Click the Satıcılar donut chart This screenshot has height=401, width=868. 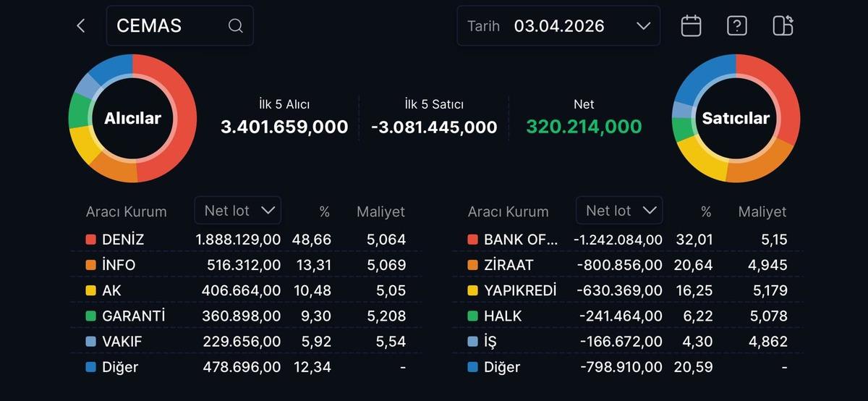pyautogui.click(x=736, y=118)
